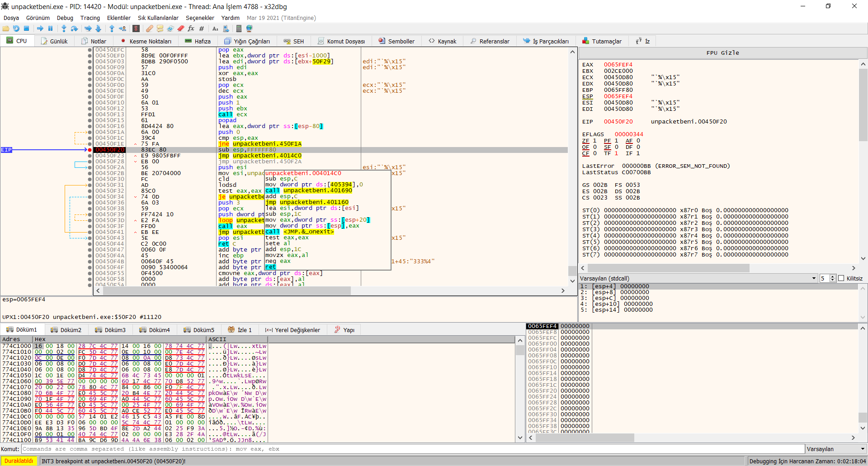This screenshot has width=868, height=466.
Task: Toggle the CF flag value
Action: [594, 153]
